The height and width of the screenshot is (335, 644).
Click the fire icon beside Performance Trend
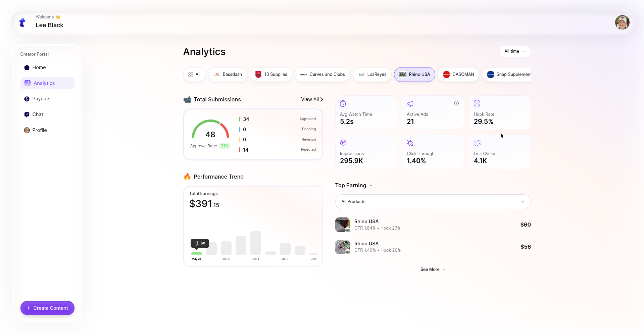pos(187,177)
